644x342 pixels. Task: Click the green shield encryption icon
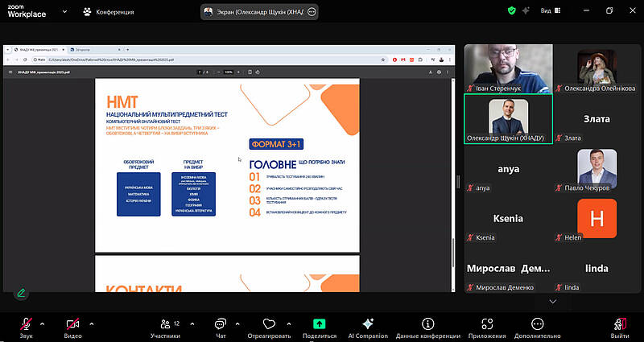coord(511,11)
